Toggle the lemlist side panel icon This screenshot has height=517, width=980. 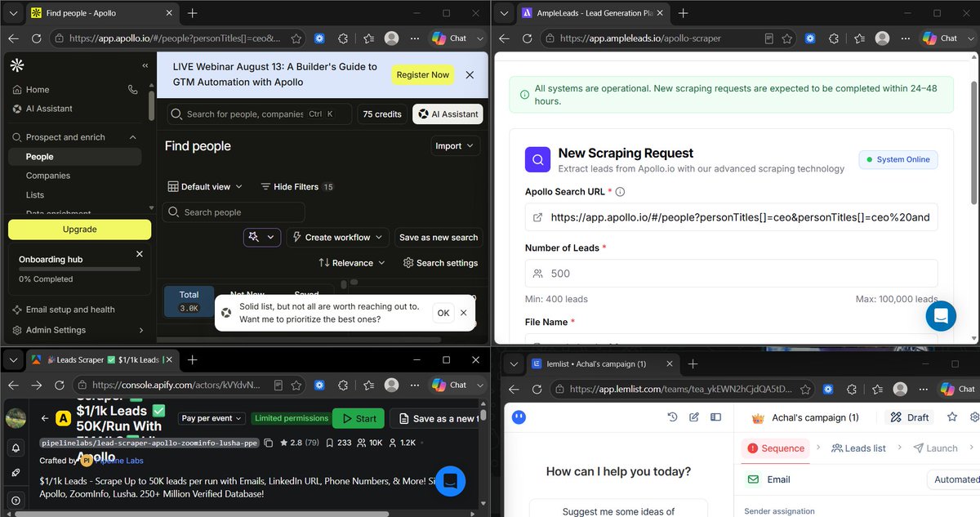(x=716, y=417)
